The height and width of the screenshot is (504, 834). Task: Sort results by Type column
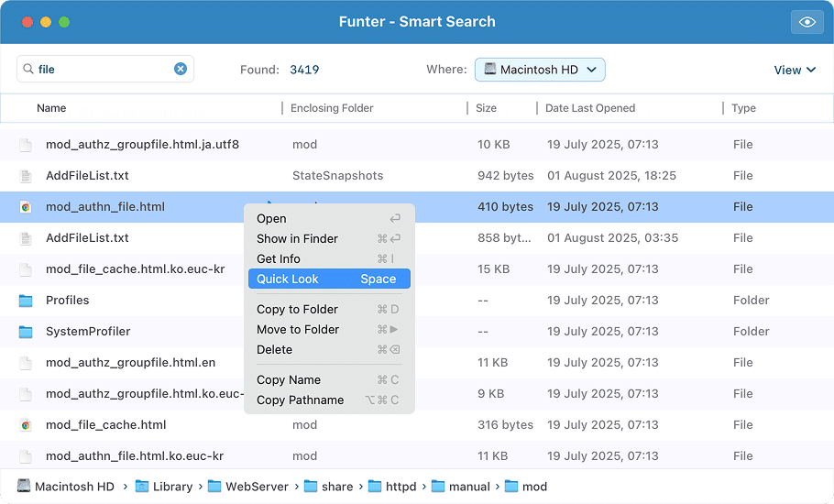743,108
